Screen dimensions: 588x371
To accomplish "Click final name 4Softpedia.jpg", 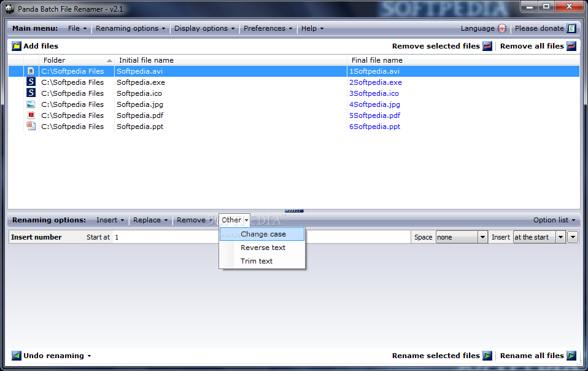I will click(374, 104).
